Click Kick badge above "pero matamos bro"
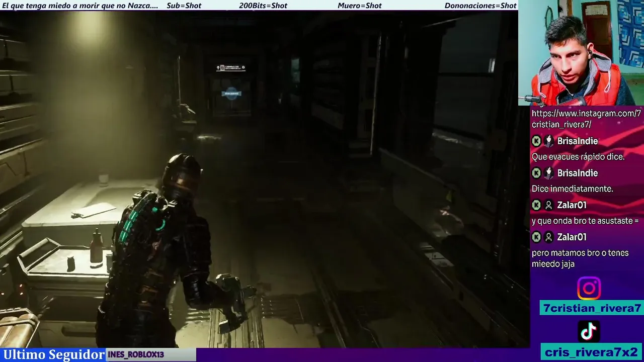Screen dimensions: 644x362 536,237
